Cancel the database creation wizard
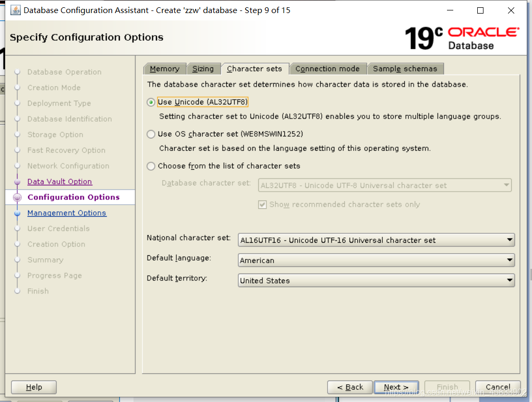 [498, 387]
